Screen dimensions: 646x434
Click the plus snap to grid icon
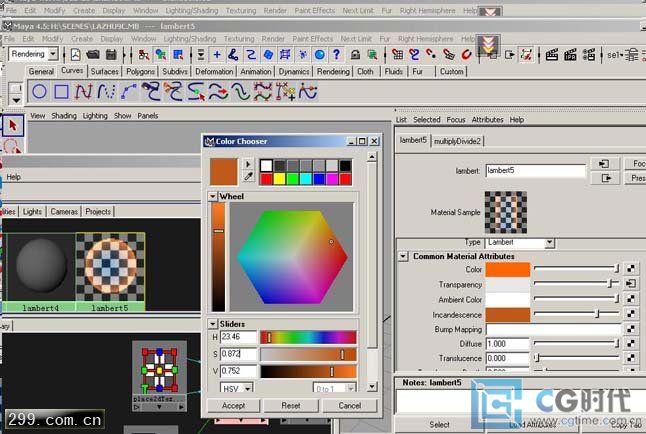tap(217, 54)
